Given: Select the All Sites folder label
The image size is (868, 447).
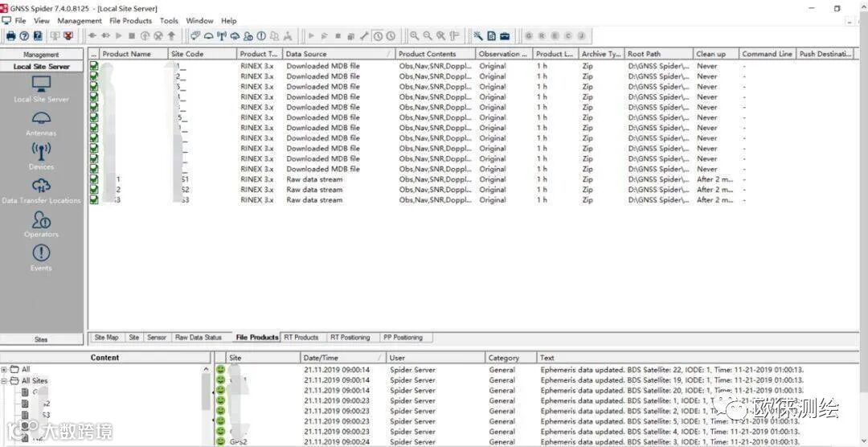Looking at the screenshot, I should pyautogui.click(x=35, y=381).
